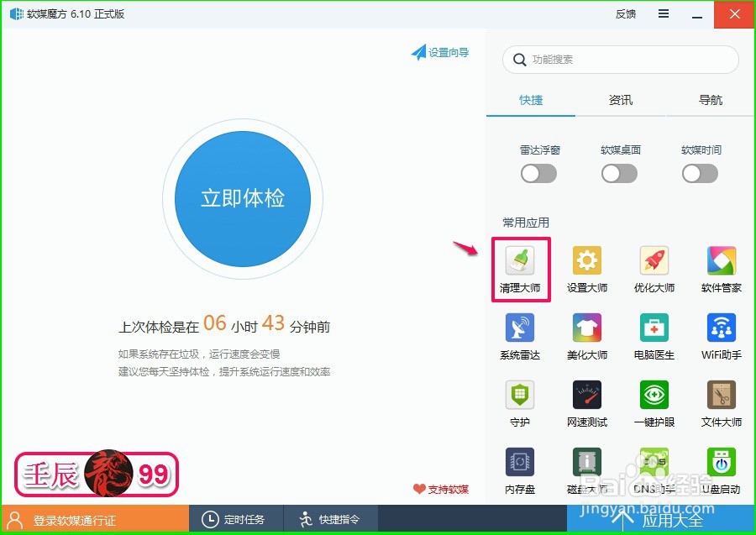Enable 软媒桌面 switch

[619, 174]
